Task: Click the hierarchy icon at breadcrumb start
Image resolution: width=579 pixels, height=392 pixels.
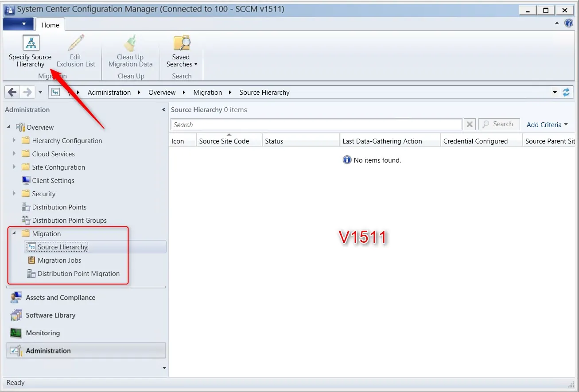Action: [x=55, y=92]
